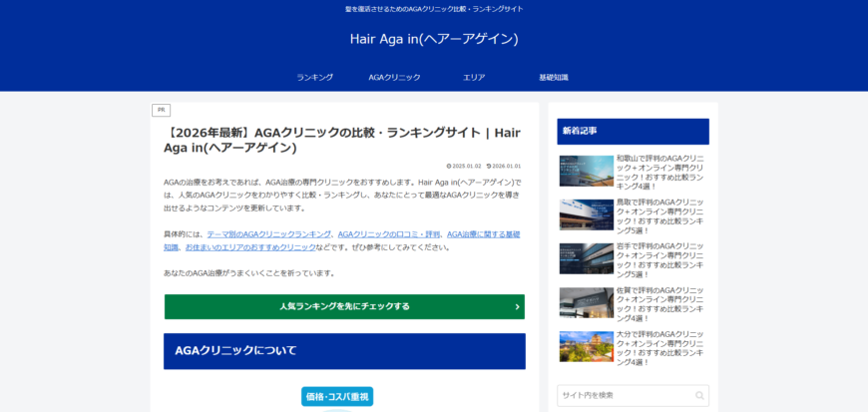Open the AGAクリニック navigation item

click(394, 78)
